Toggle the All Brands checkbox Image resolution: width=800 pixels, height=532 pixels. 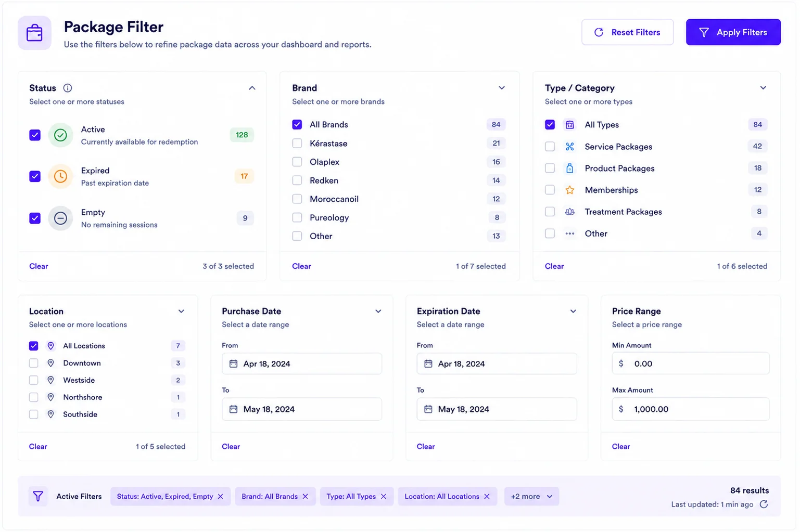297,125
